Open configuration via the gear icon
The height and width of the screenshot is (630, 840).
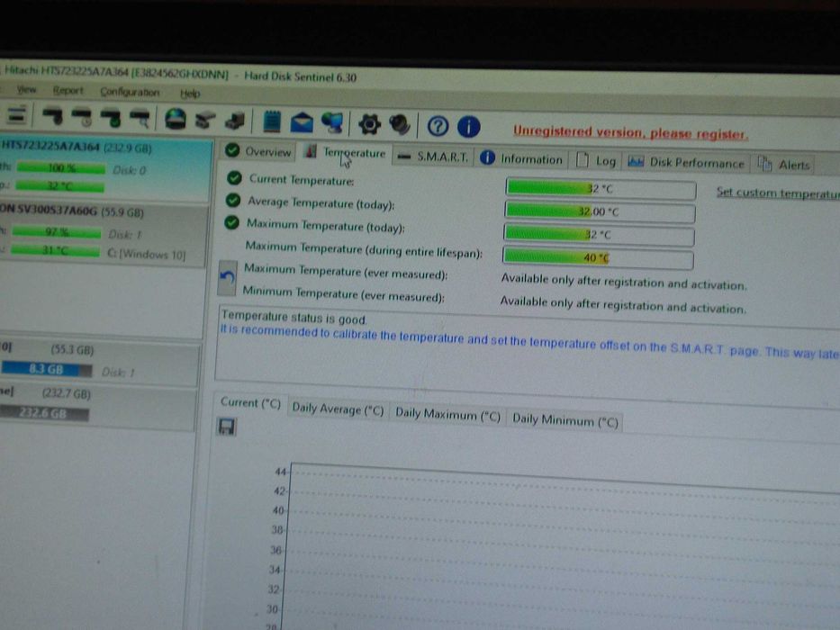(x=369, y=124)
